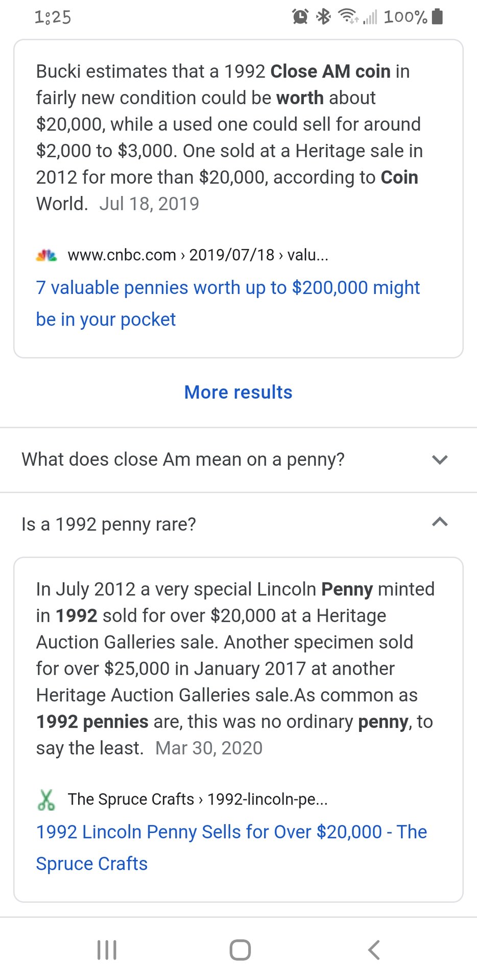Tap the Bluetooth status icon

(x=324, y=17)
